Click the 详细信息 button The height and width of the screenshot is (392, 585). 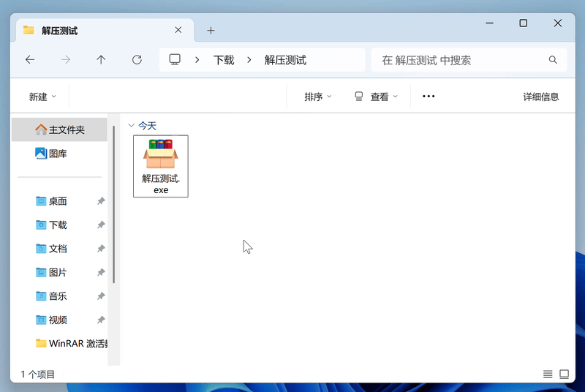coord(541,97)
